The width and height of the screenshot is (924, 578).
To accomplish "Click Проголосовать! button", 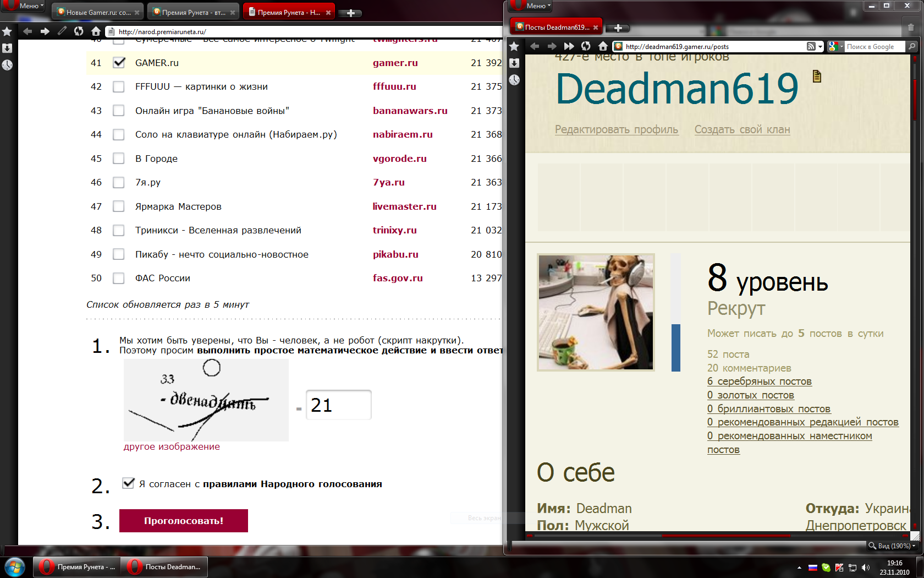I will 184,521.
